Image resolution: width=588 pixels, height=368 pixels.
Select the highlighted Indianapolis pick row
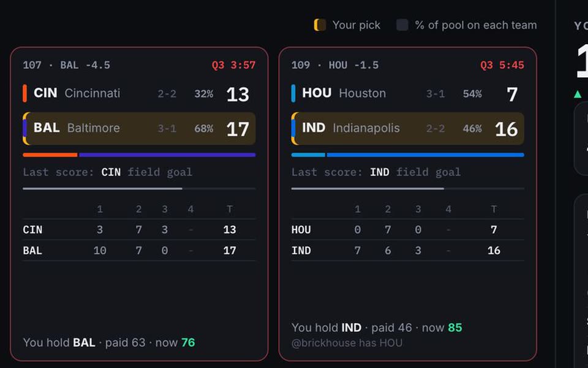(x=408, y=128)
